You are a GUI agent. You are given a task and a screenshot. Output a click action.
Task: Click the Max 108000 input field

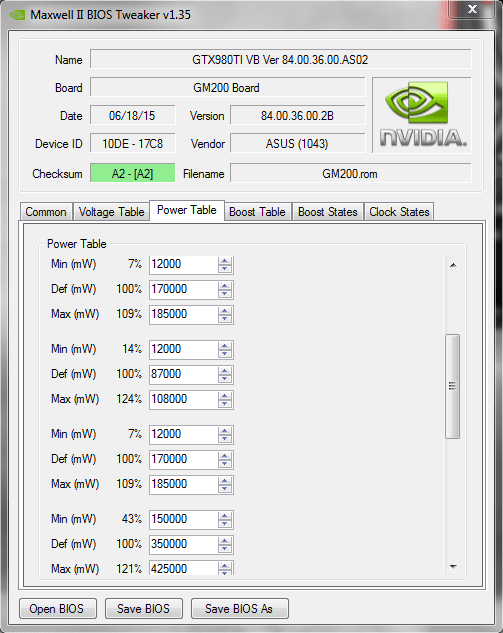[x=184, y=400]
